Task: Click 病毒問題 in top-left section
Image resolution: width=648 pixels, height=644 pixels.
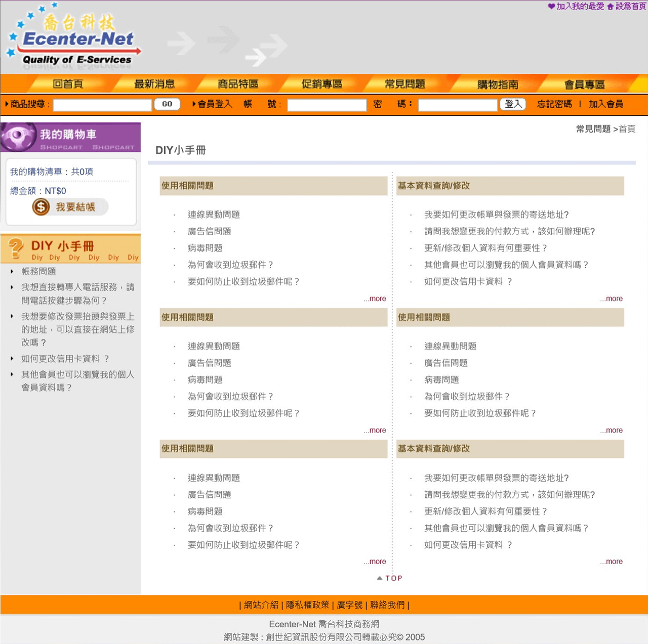Action: pos(205,248)
